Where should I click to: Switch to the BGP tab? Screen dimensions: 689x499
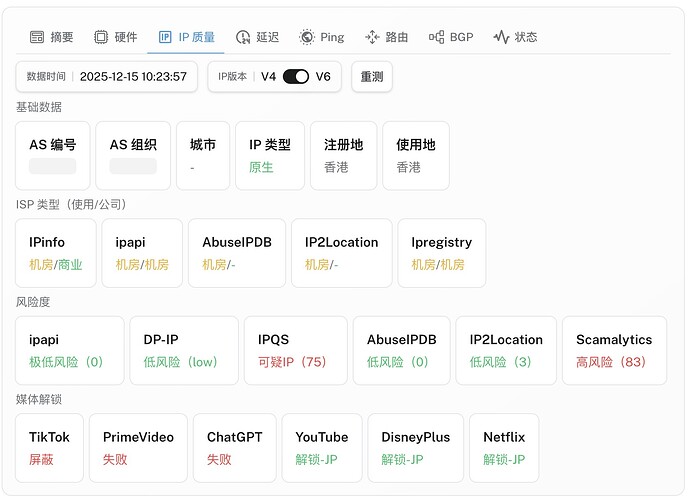click(x=451, y=37)
